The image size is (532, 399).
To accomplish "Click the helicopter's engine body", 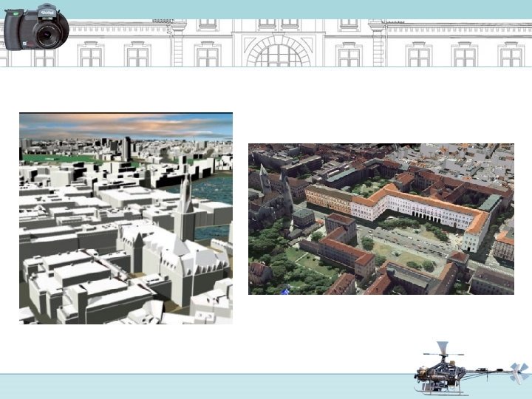I will click(x=437, y=373).
